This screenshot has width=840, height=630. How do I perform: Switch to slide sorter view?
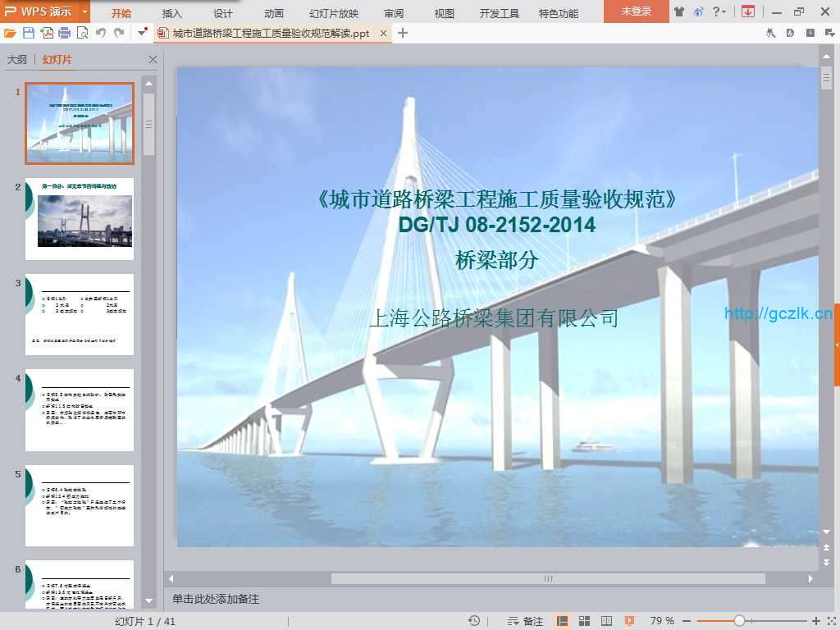click(585, 621)
